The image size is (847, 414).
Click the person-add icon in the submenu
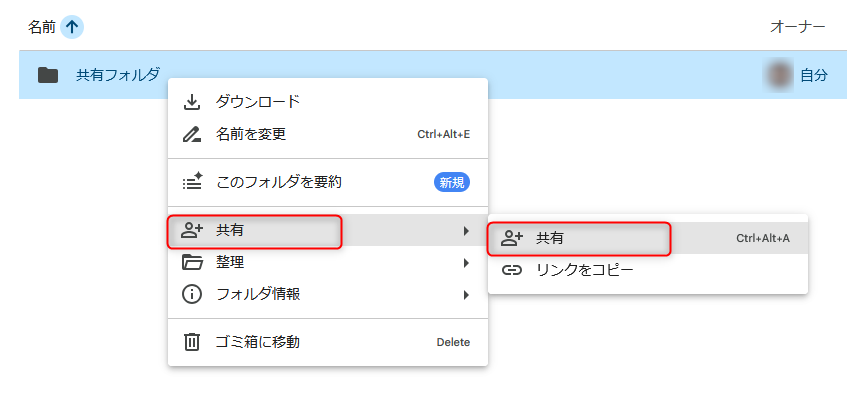tap(512, 238)
